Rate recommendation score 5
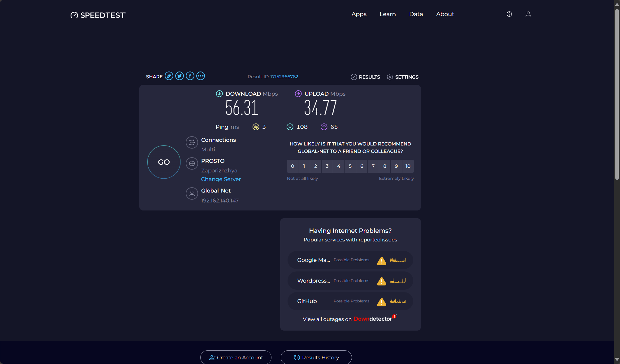The image size is (620, 364). pyautogui.click(x=350, y=166)
